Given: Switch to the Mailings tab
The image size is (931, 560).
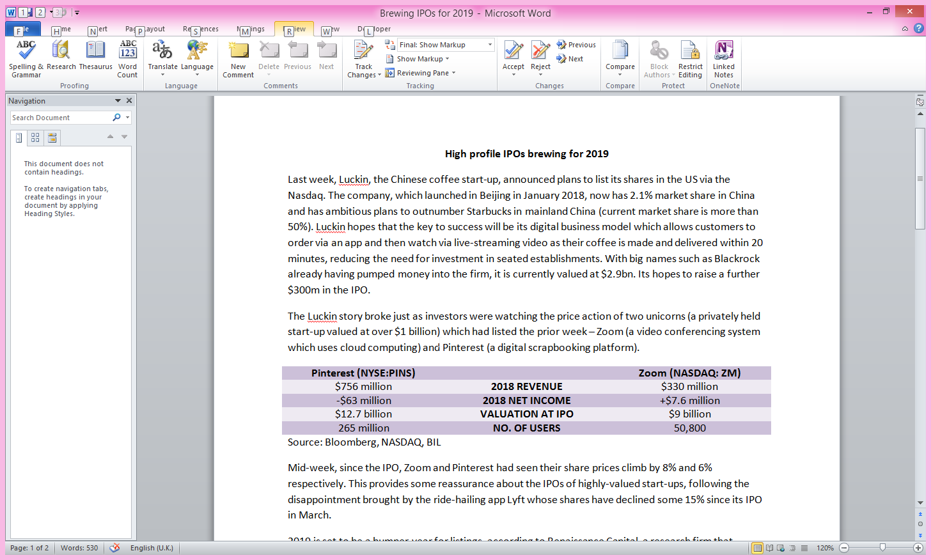Looking at the screenshot, I should [251, 29].
